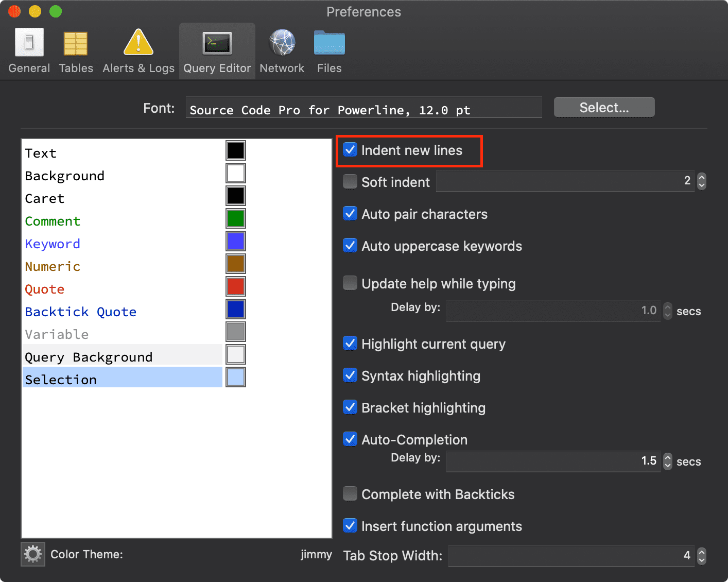Click the Soft indent stepper arrows
The width and height of the screenshot is (728, 582).
coord(701,181)
